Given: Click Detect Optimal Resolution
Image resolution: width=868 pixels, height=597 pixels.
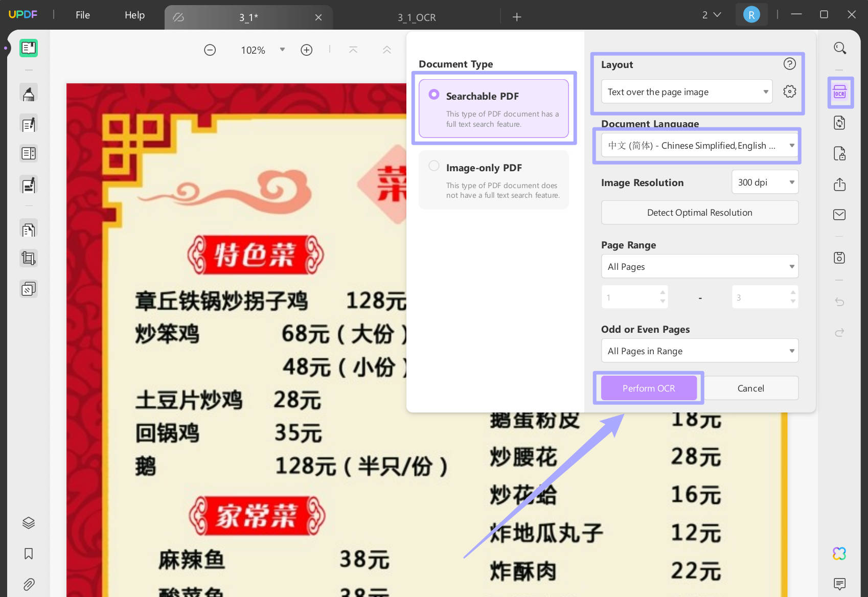Looking at the screenshot, I should 699,212.
